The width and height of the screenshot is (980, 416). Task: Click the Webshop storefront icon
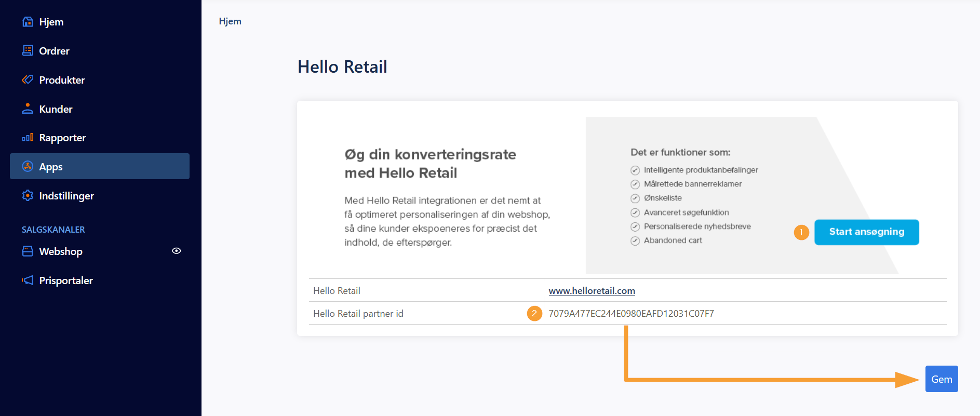[28, 251]
